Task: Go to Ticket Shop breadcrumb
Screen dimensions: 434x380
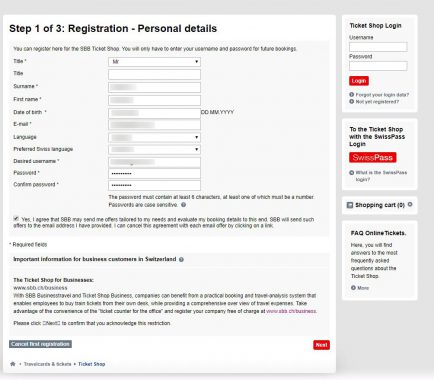Action: [92, 364]
